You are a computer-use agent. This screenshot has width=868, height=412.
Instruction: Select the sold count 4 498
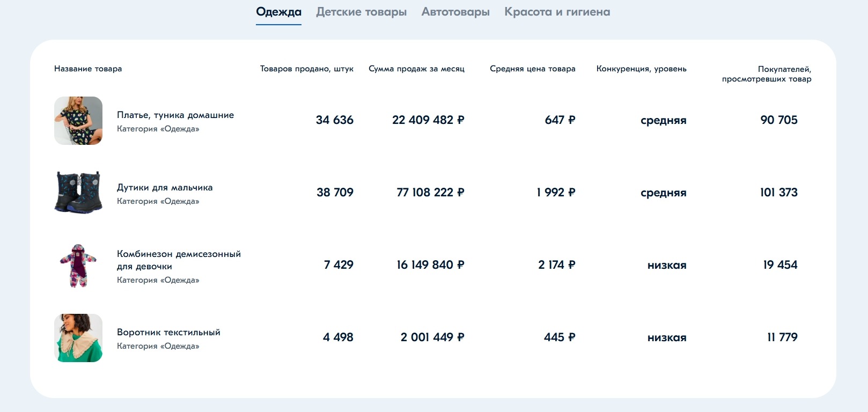coord(338,337)
